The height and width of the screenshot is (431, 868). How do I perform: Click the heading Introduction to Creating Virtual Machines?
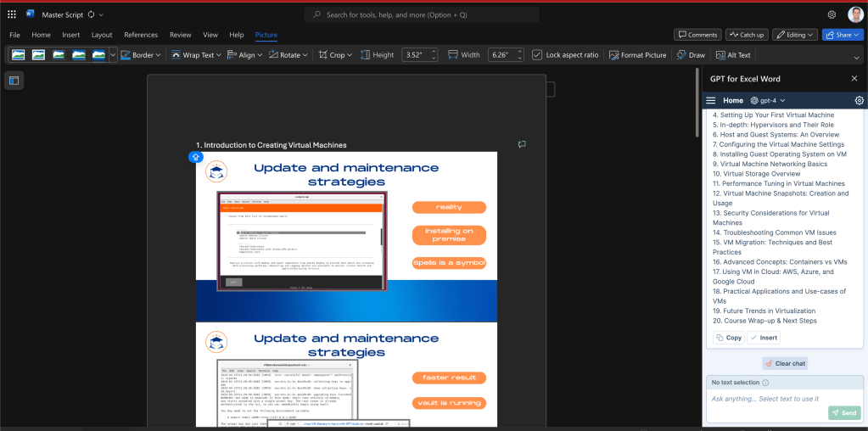[x=272, y=145]
